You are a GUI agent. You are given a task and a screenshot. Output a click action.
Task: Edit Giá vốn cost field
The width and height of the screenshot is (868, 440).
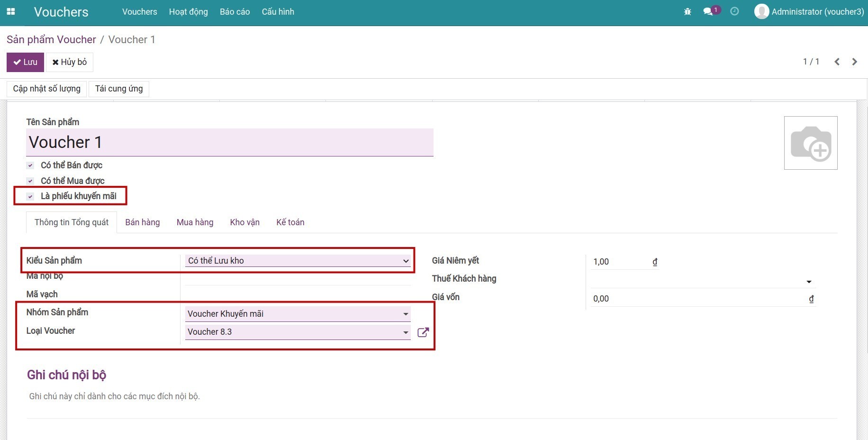[702, 299]
